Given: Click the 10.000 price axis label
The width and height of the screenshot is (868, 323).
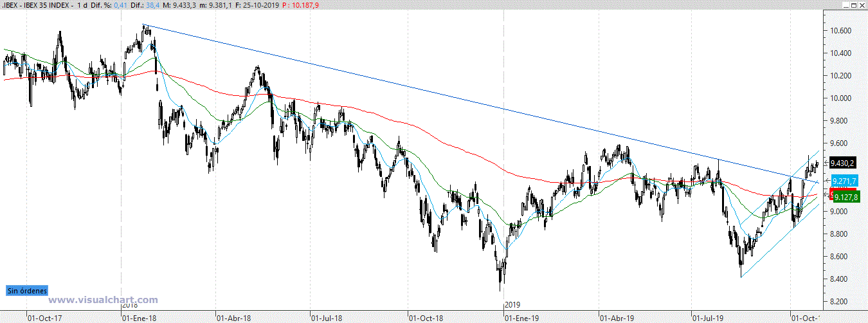Looking at the screenshot, I should click(x=841, y=98).
